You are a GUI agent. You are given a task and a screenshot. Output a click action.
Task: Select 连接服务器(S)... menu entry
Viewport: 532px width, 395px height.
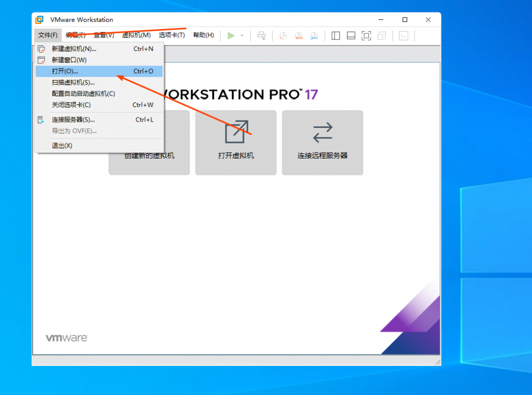pos(73,120)
